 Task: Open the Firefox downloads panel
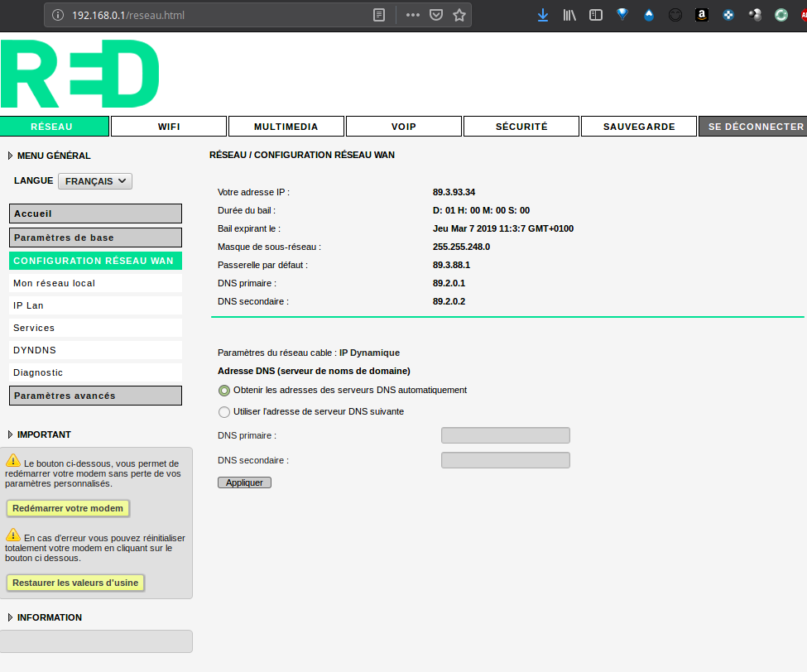[x=543, y=15]
